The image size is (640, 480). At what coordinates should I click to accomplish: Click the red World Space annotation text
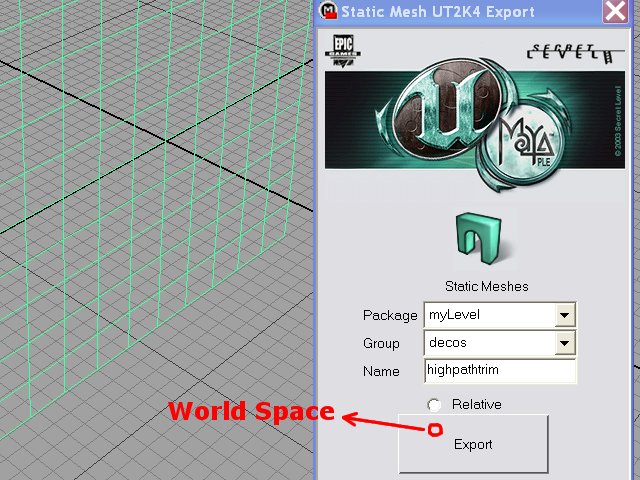(x=251, y=411)
